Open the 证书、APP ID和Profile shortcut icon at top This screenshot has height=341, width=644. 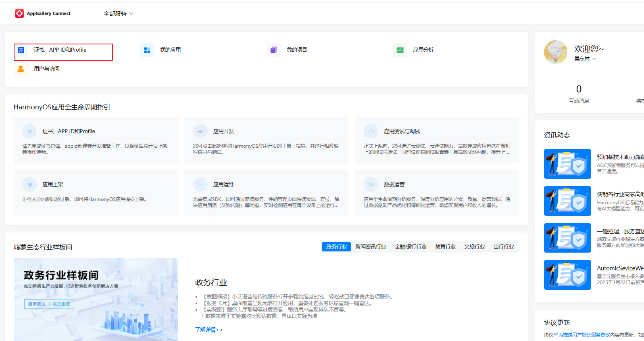(21, 50)
